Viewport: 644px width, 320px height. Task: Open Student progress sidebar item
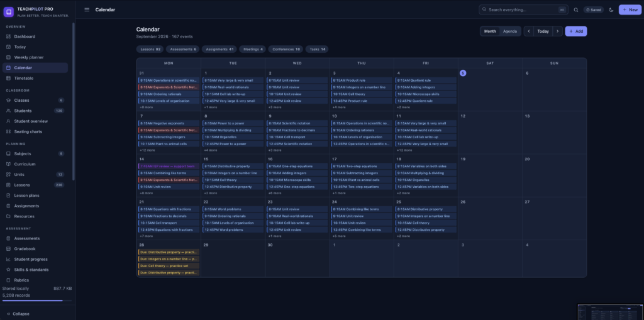point(35,260)
